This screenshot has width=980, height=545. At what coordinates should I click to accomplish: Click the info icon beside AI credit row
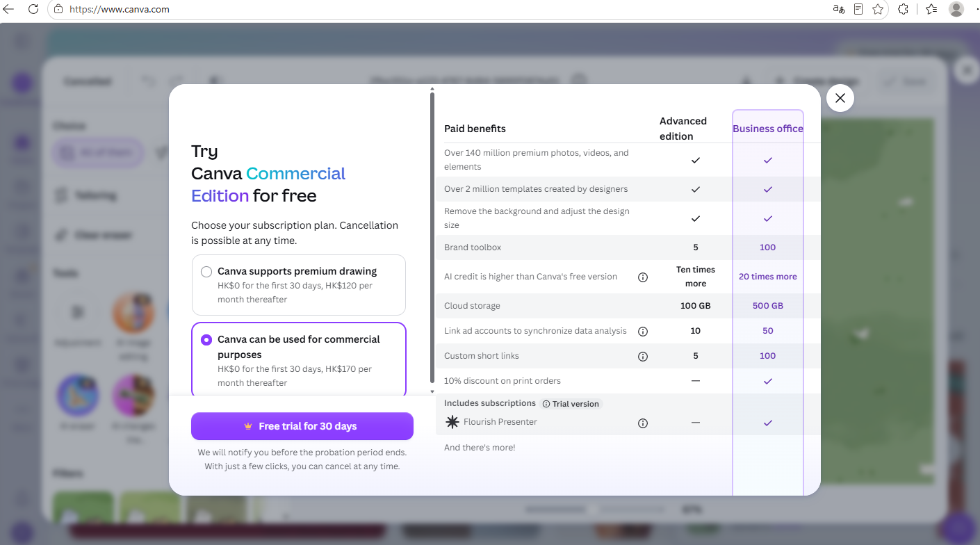tap(643, 277)
